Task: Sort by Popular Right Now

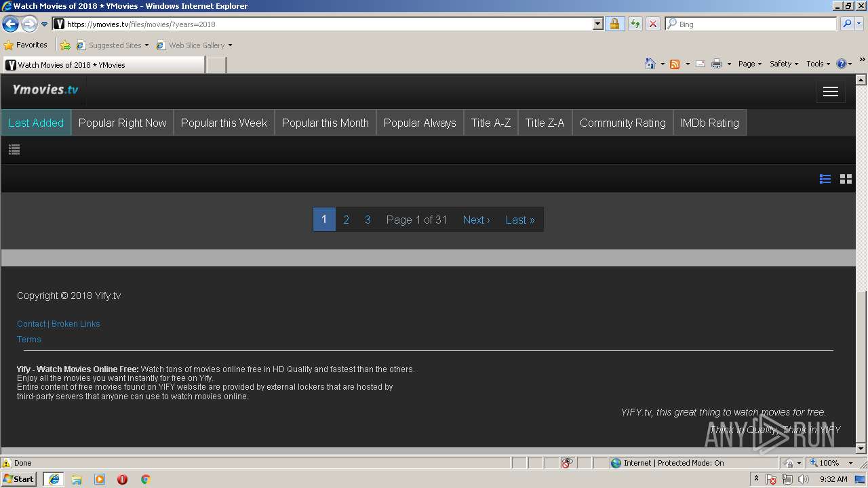Action: click(x=122, y=123)
